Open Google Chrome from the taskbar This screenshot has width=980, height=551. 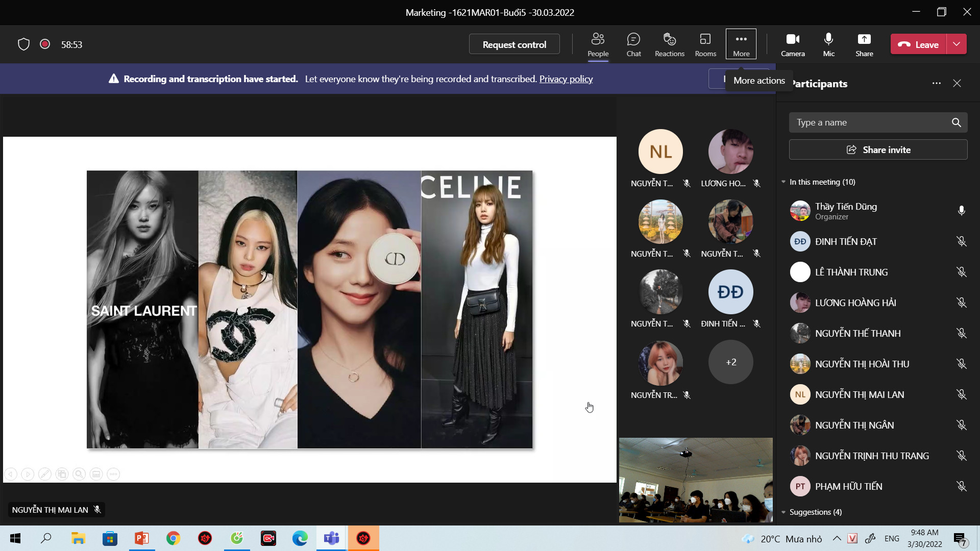pyautogui.click(x=173, y=538)
